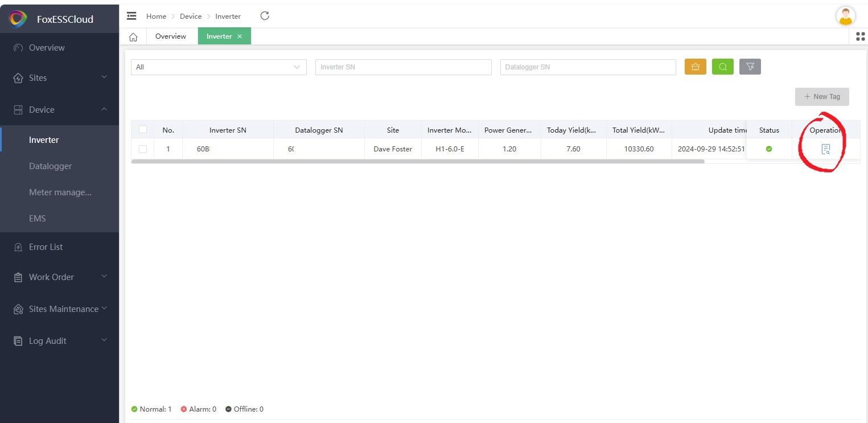Click the home icon tab
This screenshot has height=423, width=868.
(x=133, y=36)
